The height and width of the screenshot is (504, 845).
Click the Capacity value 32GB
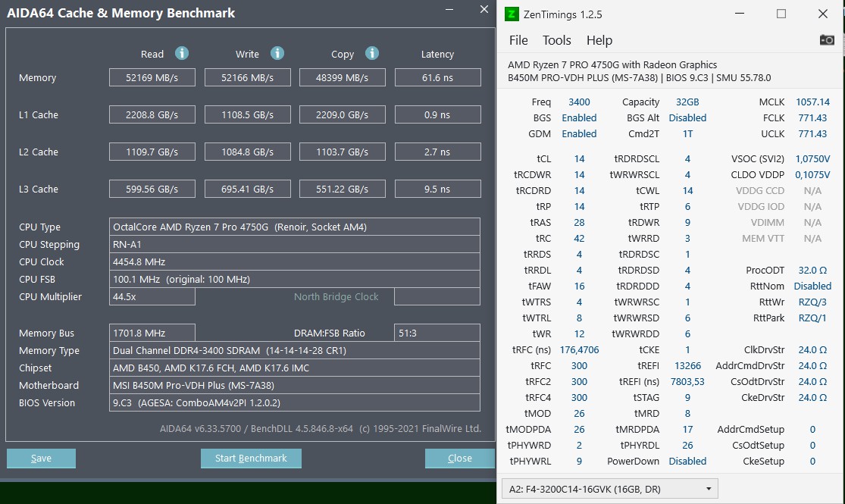pyautogui.click(x=687, y=102)
